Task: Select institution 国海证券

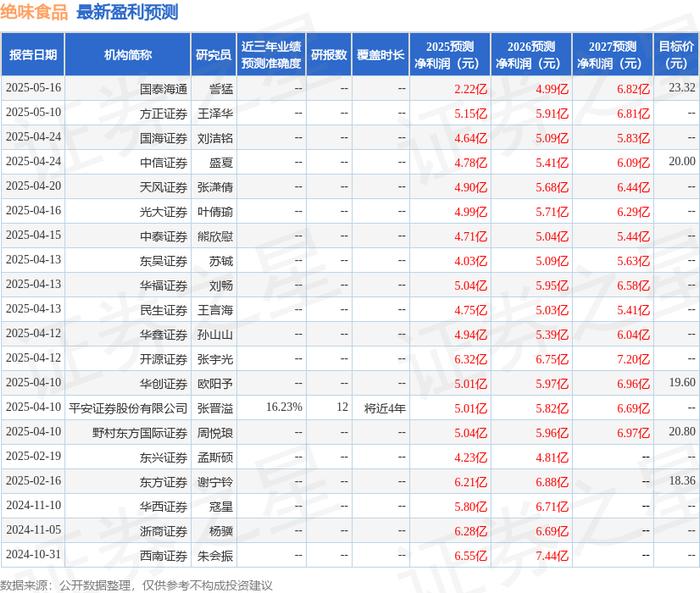Action: point(163,138)
